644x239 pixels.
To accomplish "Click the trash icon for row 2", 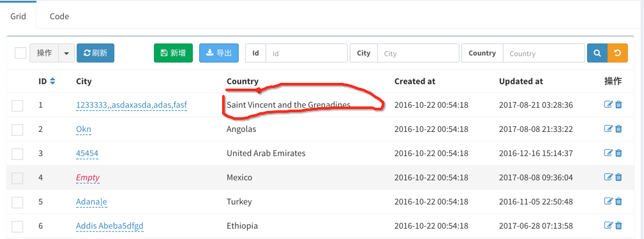I will click(618, 129).
